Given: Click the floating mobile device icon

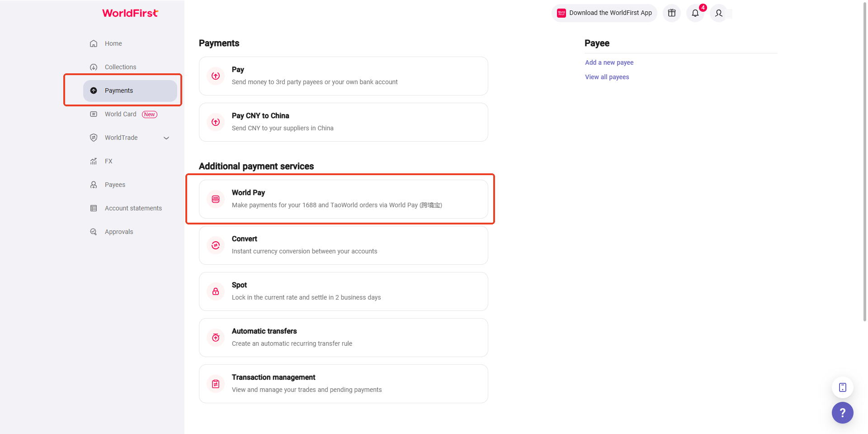Looking at the screenshot, I should pos(842,387).
